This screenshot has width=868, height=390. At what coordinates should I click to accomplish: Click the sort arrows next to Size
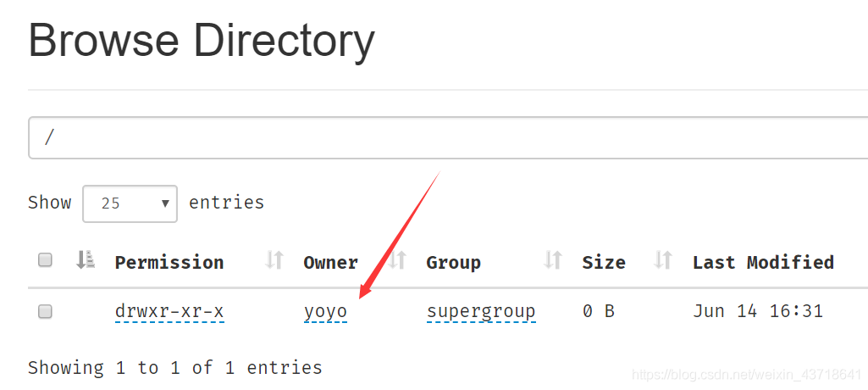pyautogui.click(x=663, y=261)
